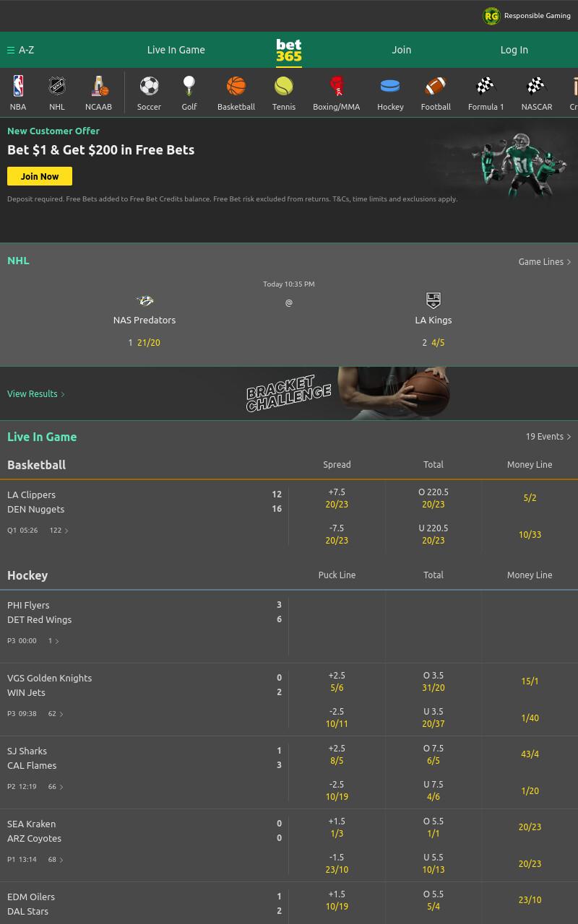Screen dimensions: 578x924
Task: Expand Clippers vs Nuggets 122 markets
Action: [x=59, y=531]
